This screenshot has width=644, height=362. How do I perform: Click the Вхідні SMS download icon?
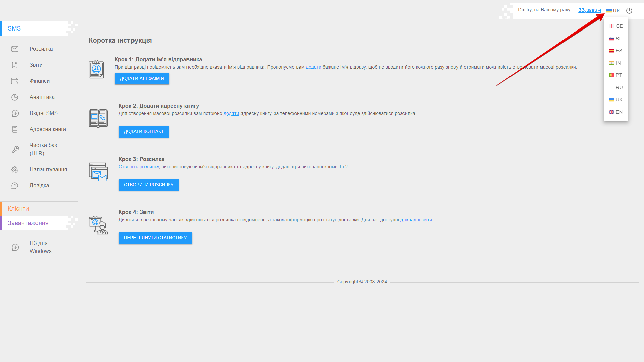15,113
